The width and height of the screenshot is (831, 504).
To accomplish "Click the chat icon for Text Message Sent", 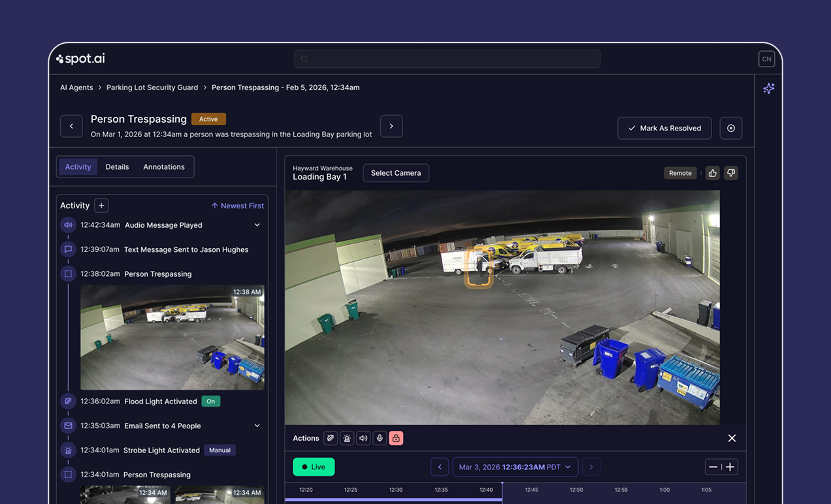I will [x=68, y=249].
